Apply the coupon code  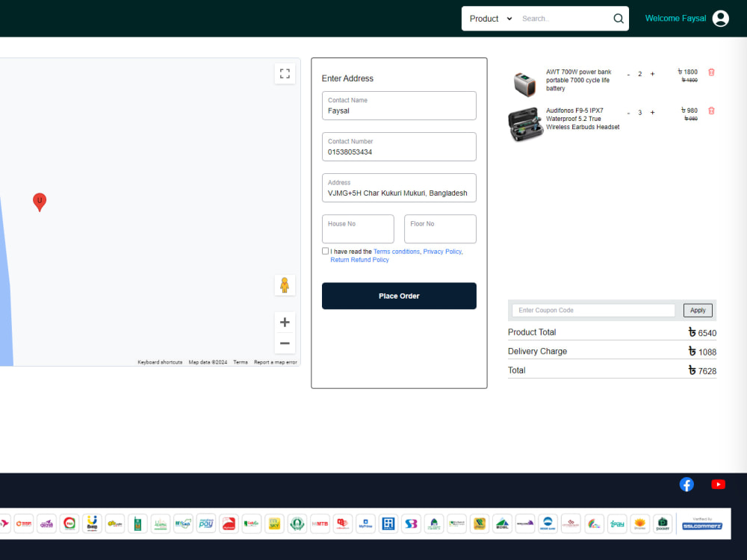coord(698,311)
